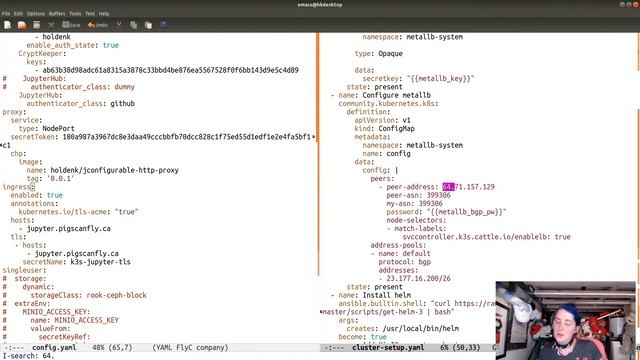
Task: Click the community.kubernetes.k8s: line
Action: click(x=388, y=104)
